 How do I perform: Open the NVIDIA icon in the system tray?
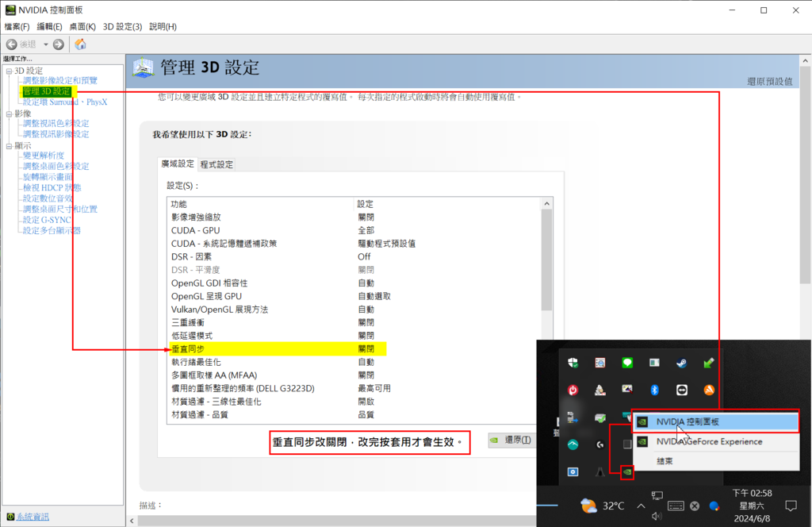[629, 471]
